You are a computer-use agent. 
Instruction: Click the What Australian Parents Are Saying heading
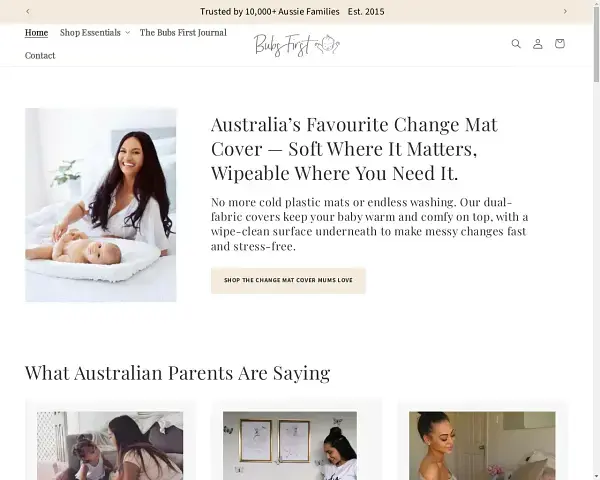[178, 373]
